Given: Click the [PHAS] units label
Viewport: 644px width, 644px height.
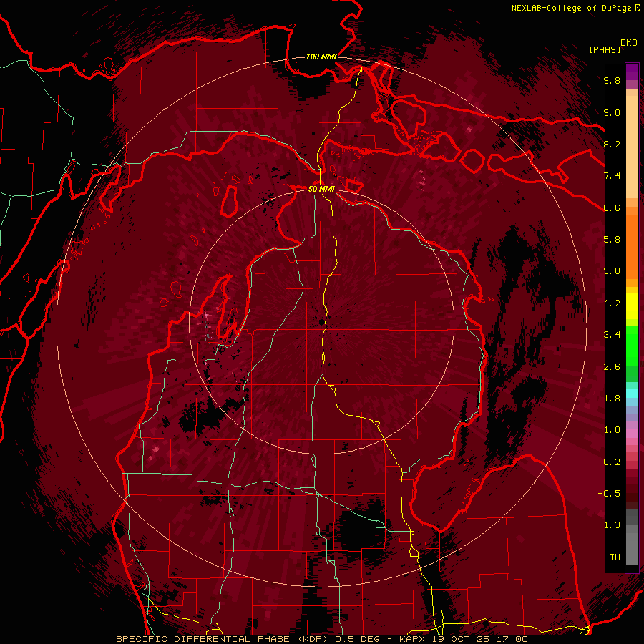Looking at the screenshot, I should [605, 50].
